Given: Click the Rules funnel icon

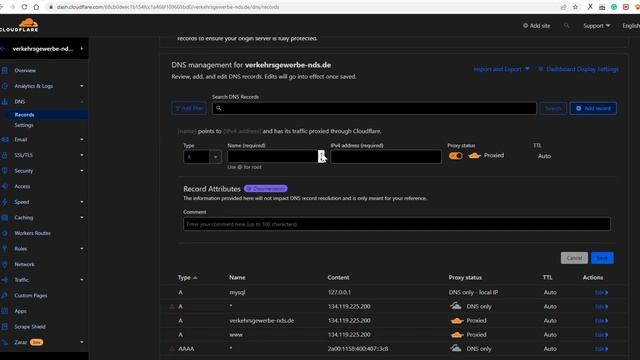Looking at the screenshot, I should (x=4, y=249).
